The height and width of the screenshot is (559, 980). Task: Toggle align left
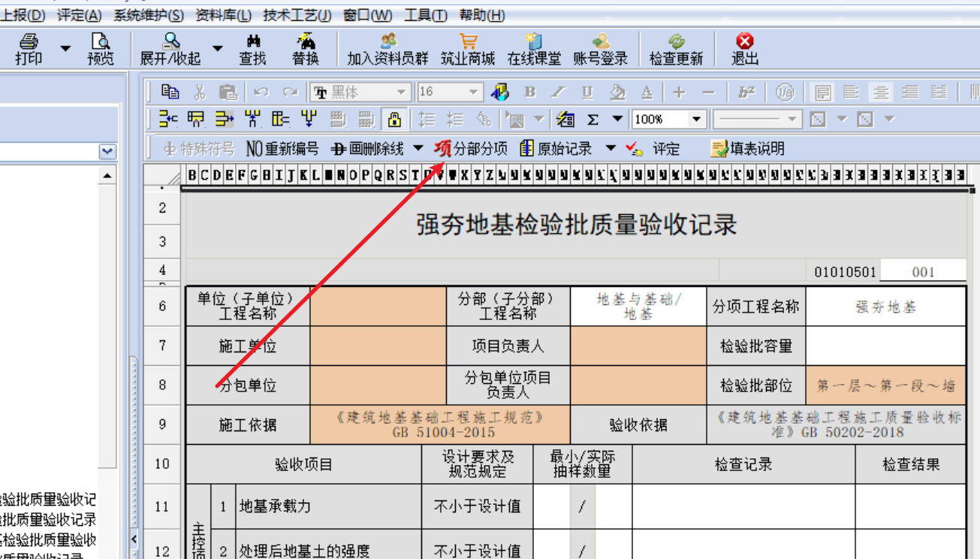[x=851, y=92]
